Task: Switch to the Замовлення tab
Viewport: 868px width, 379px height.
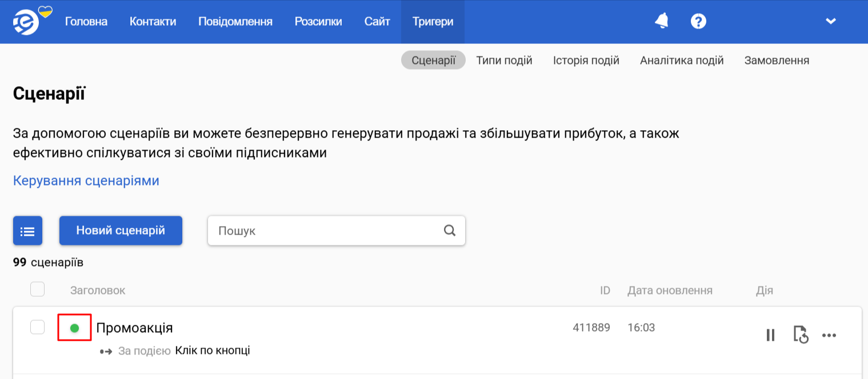Action: (x=777, y=61)
